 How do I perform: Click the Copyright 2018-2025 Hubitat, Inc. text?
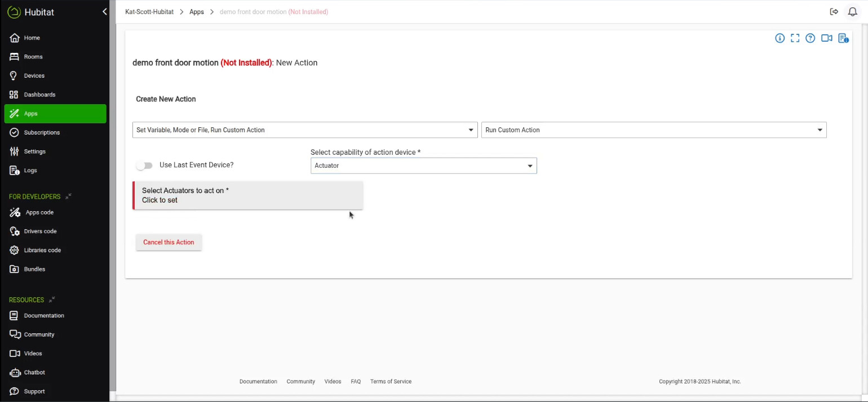(x=700, y=381)
